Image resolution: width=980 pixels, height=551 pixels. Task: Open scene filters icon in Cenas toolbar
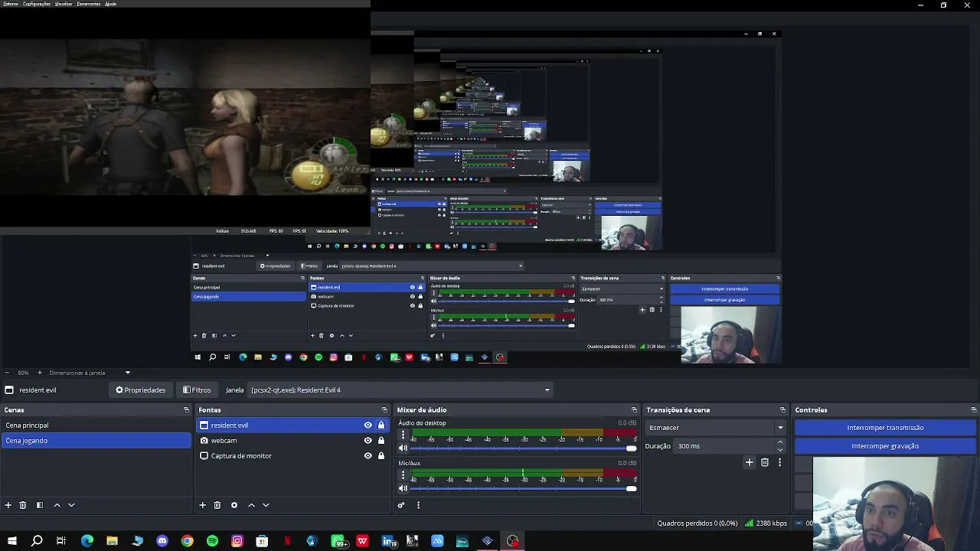(x=40, y=505)
